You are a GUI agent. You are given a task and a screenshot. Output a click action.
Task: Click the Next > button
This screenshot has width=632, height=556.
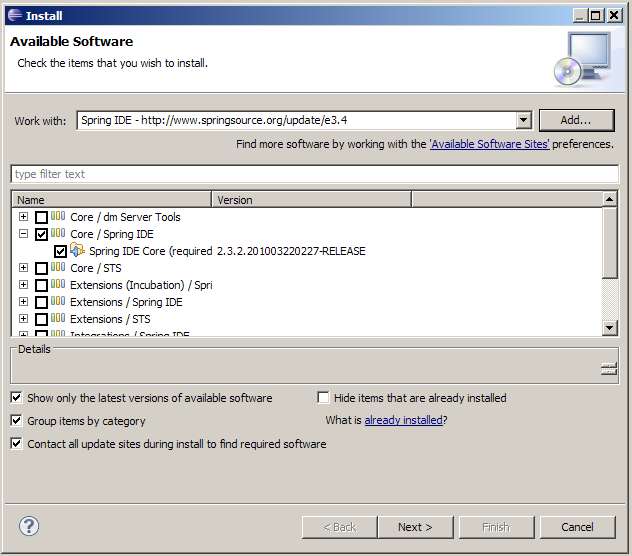(x=415, y=527)
